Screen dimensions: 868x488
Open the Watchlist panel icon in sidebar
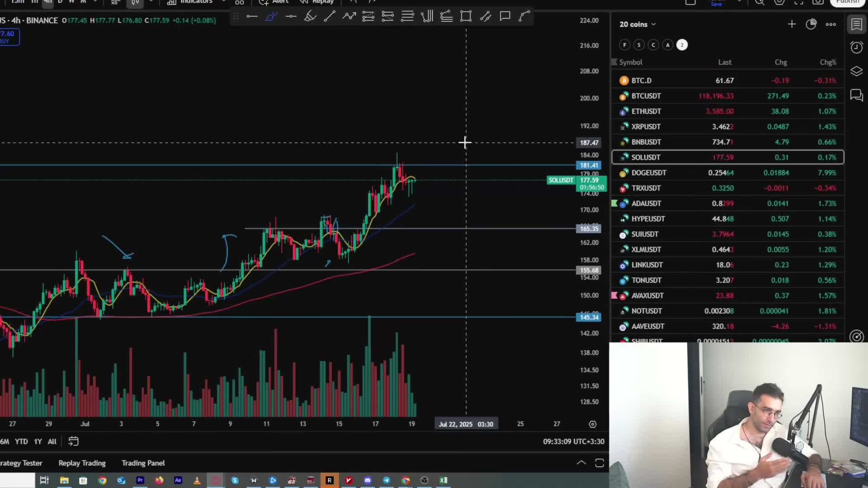tap(857, 24)
